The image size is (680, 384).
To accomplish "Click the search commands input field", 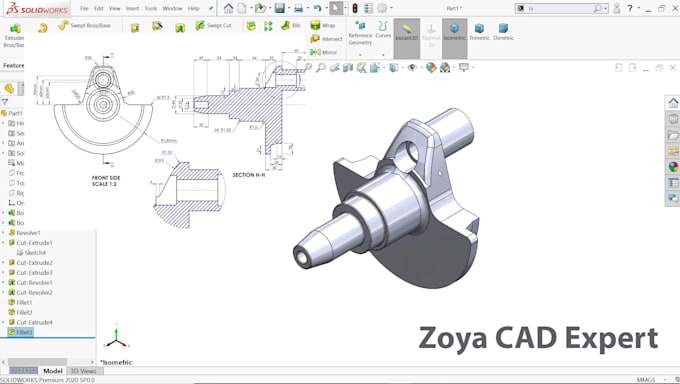I will click(x=560, y=8).
